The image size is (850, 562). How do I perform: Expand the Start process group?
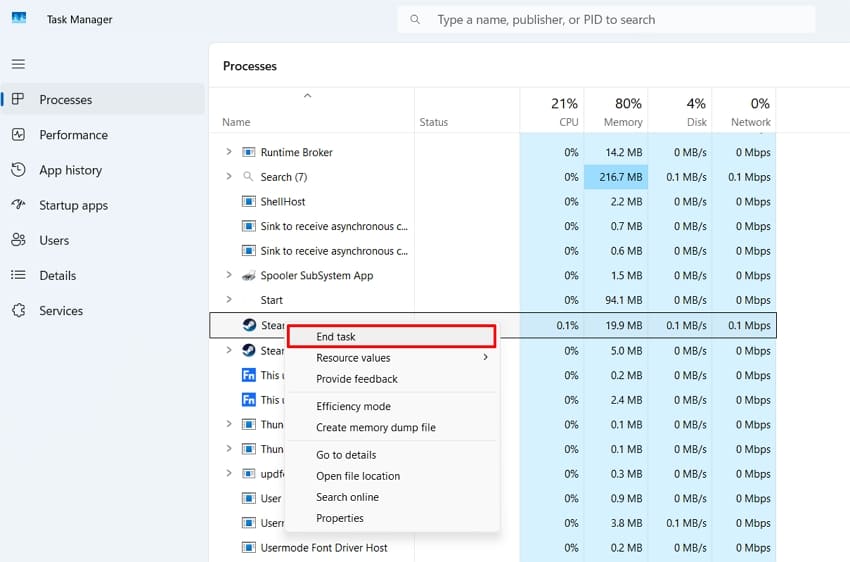point(229,299)
